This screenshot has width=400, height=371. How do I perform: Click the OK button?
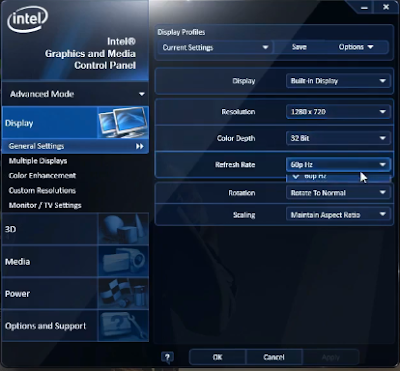217,357
